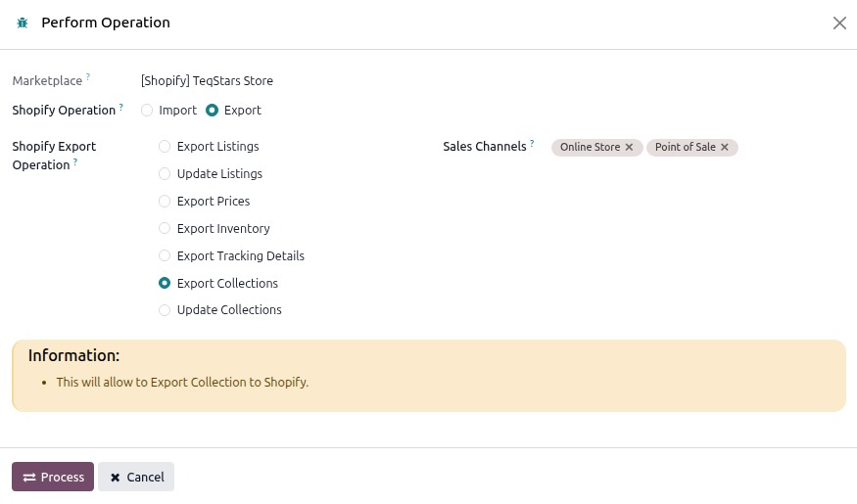Select the Import radio option
The image size is (857, 504).
click(x=147, y=111)
